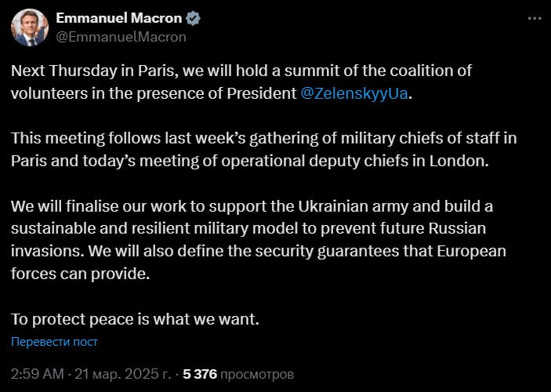Click the 5 376 view count number

click(x=200, y=374)
